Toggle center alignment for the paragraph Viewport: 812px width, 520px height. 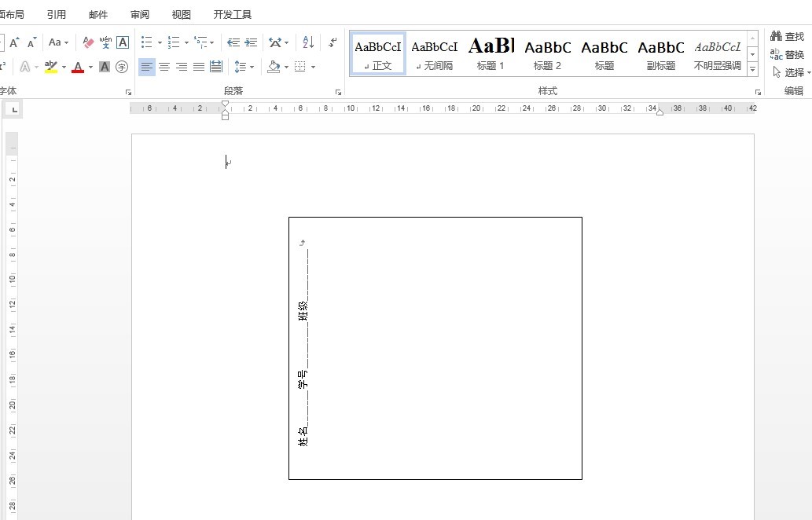point(164,67)
